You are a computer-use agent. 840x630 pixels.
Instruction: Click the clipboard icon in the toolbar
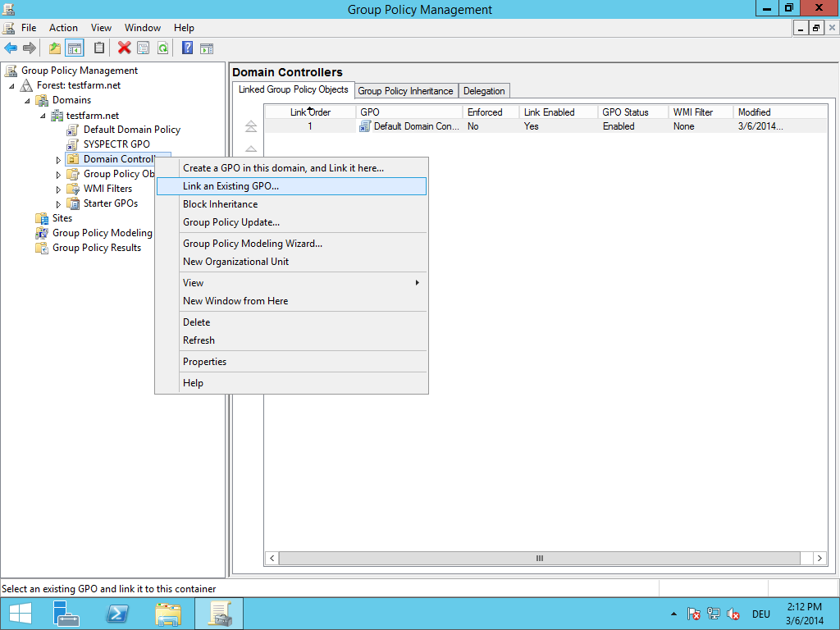pos(99,48)
